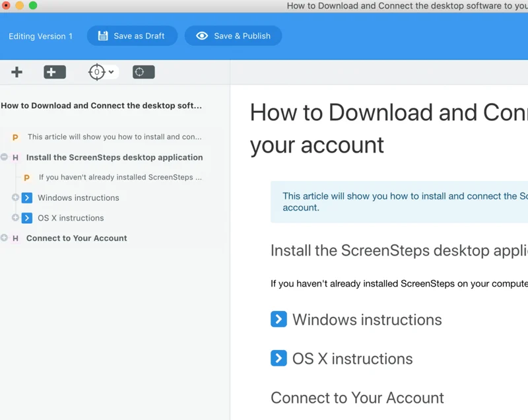Click the 'If you haven't already installed' paragraph in editor
This screenshot has width=528, height=420.
399,283
